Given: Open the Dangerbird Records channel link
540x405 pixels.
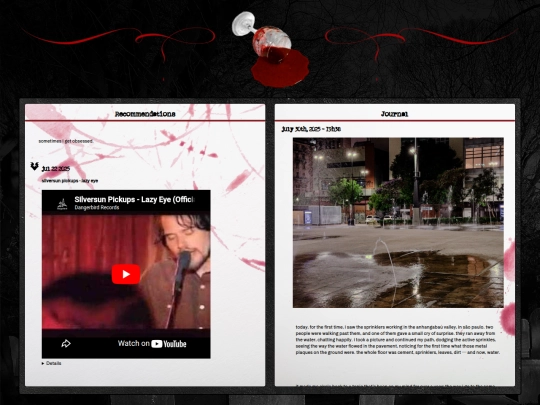Looking at the screenshot, I should 97,207.
